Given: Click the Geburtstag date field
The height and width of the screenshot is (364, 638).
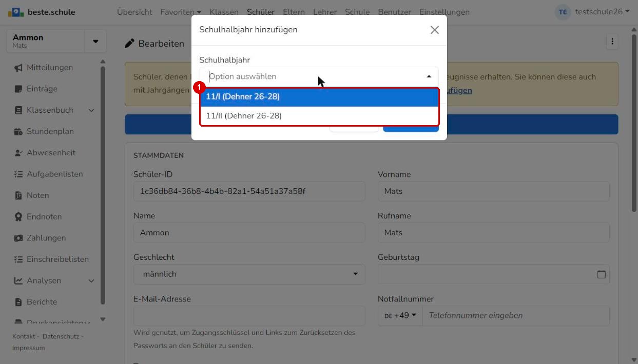Looking at the screenshot, I should (x=493, y=274).
